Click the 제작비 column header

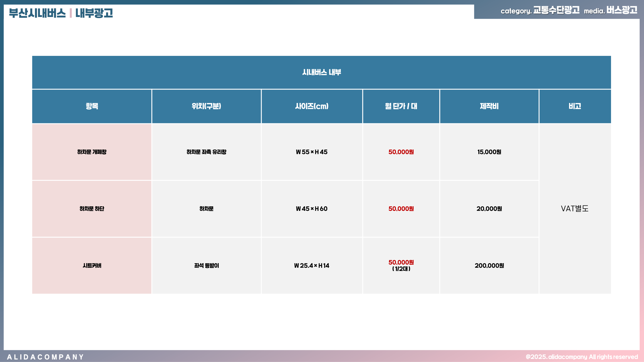click(x=489, y=106)
